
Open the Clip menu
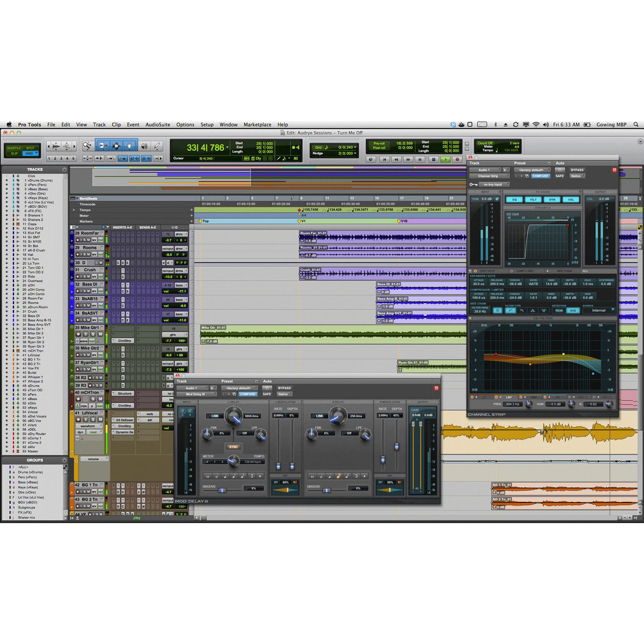pyautogui.click(x=116, y=125)
